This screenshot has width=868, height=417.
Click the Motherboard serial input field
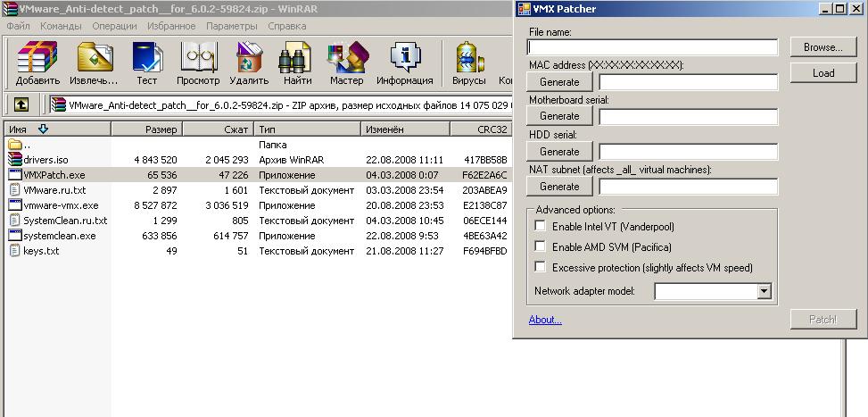tap(688, 117)
